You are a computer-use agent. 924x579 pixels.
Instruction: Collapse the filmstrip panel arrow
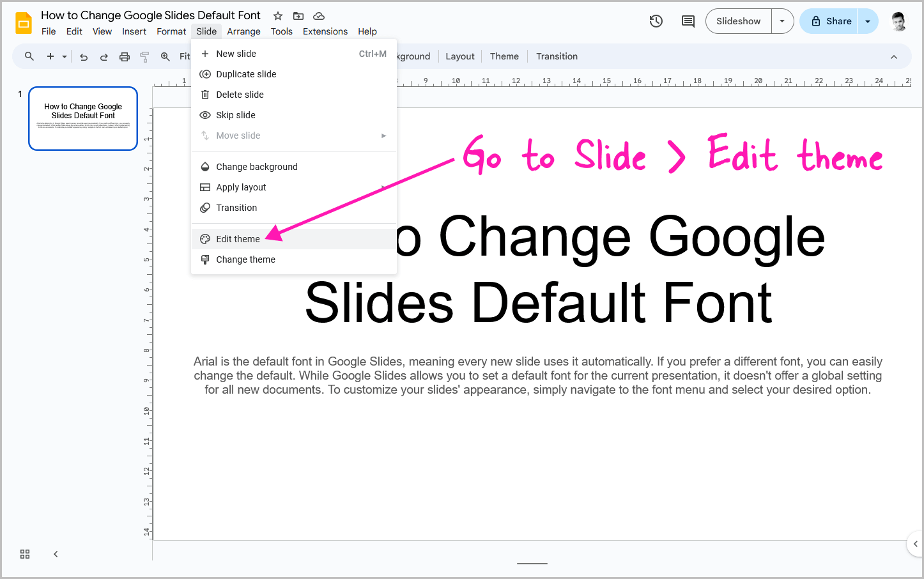[x=56, y=554]
